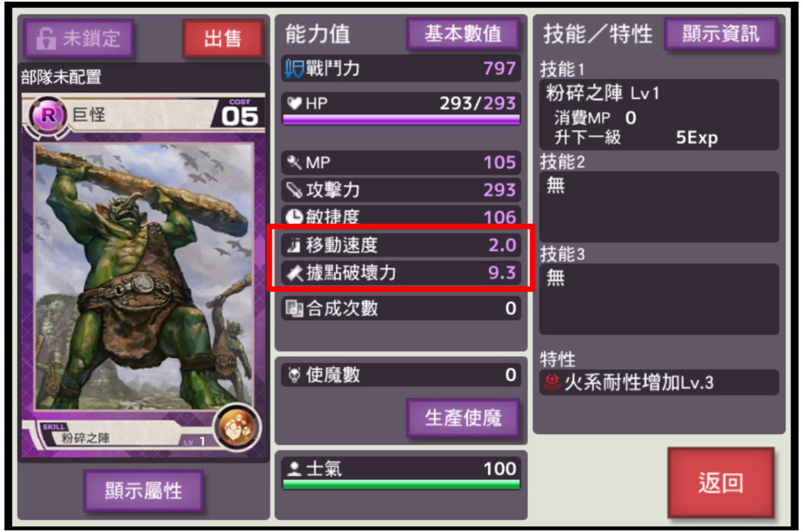Click the red 出售 sell button
This screenshot has height=532, width=803.
223,38
